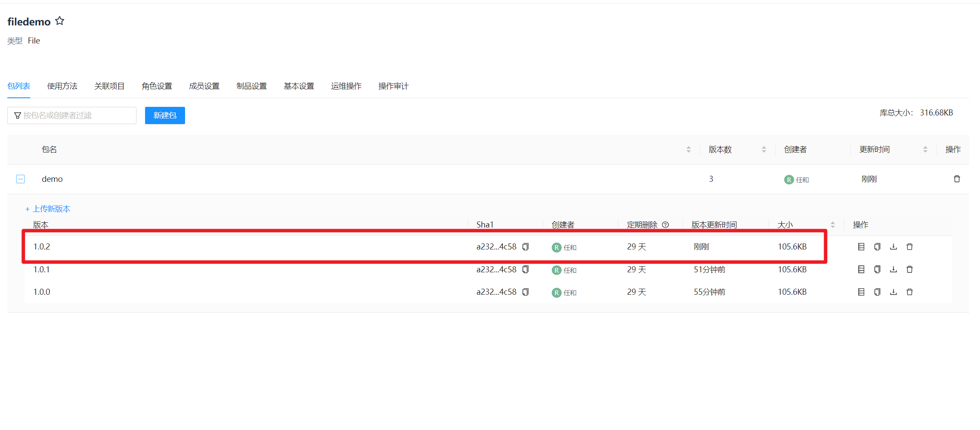Sort by 版本数 column arrows

pos(764,150)
